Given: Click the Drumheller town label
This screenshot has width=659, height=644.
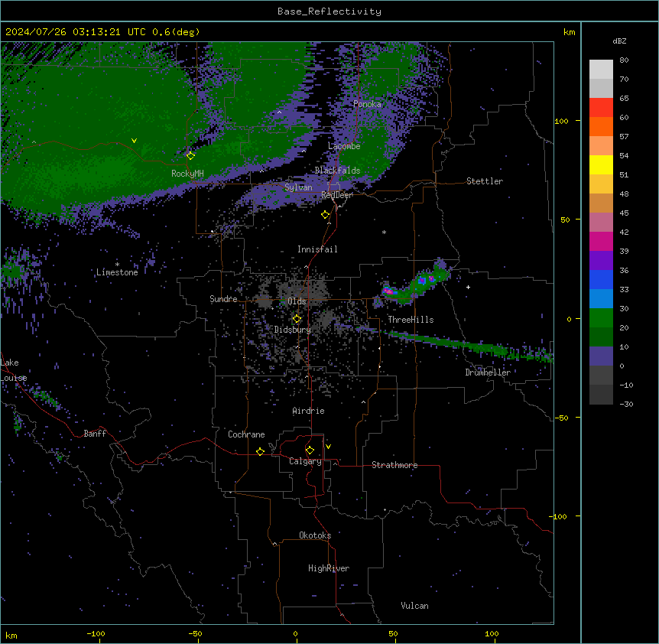Looking at the screenshot, I should pyautogui.click(x=488, y=372).
